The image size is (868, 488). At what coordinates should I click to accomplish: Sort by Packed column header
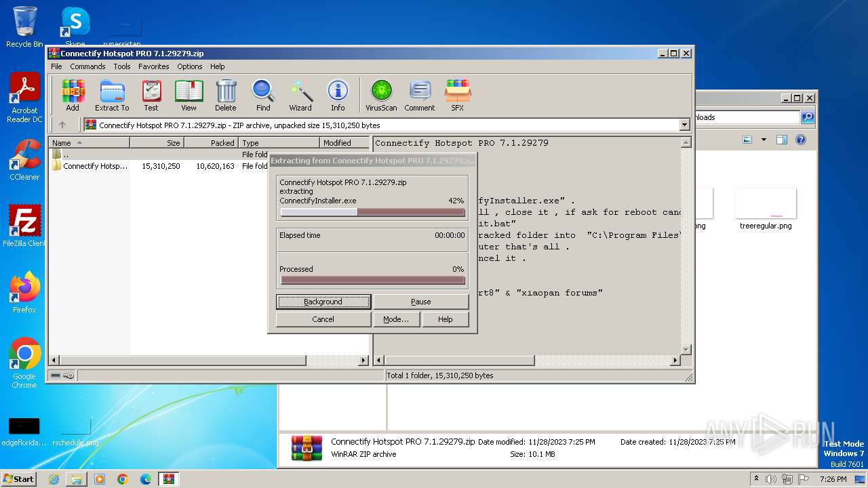[x=211, y=142]
